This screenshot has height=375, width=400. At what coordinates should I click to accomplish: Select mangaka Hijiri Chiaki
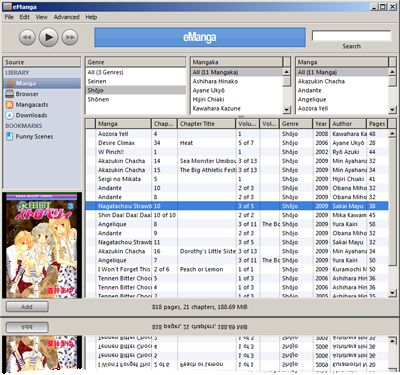click(x=237, y=99)
